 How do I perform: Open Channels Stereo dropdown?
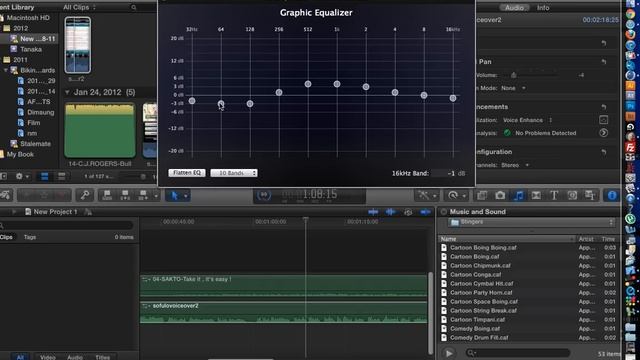pyautogui.click(x=515, y=165)
